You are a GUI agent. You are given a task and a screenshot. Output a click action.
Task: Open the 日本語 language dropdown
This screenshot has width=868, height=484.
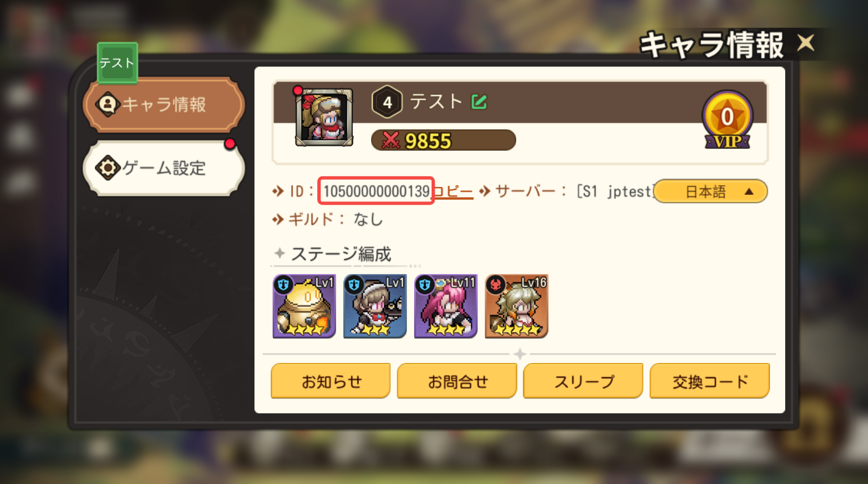(x=711, y=192)
